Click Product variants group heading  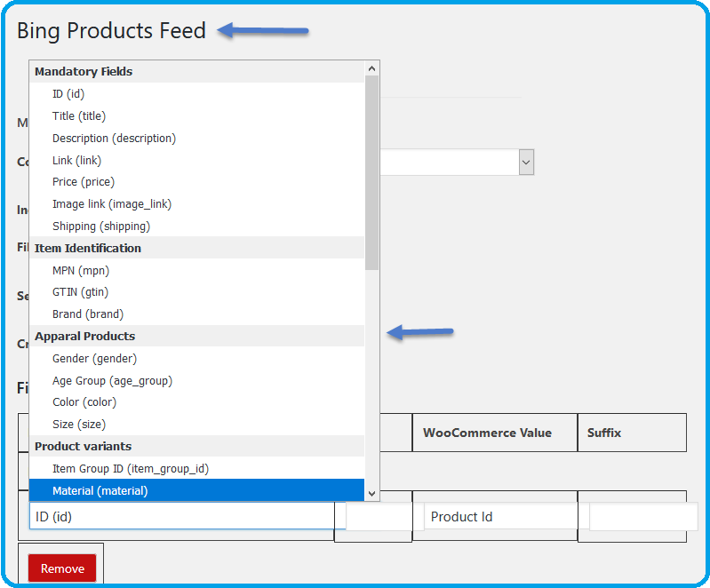[196, 446]
